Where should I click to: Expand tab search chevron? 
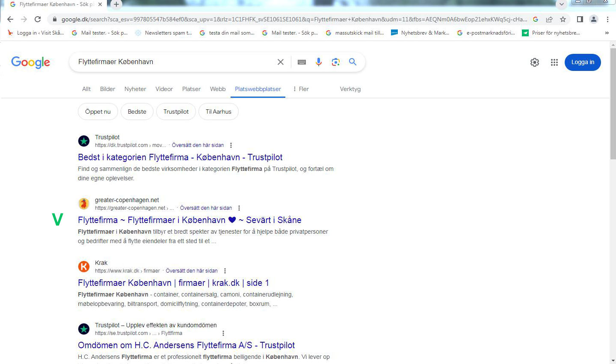(562, 4)
